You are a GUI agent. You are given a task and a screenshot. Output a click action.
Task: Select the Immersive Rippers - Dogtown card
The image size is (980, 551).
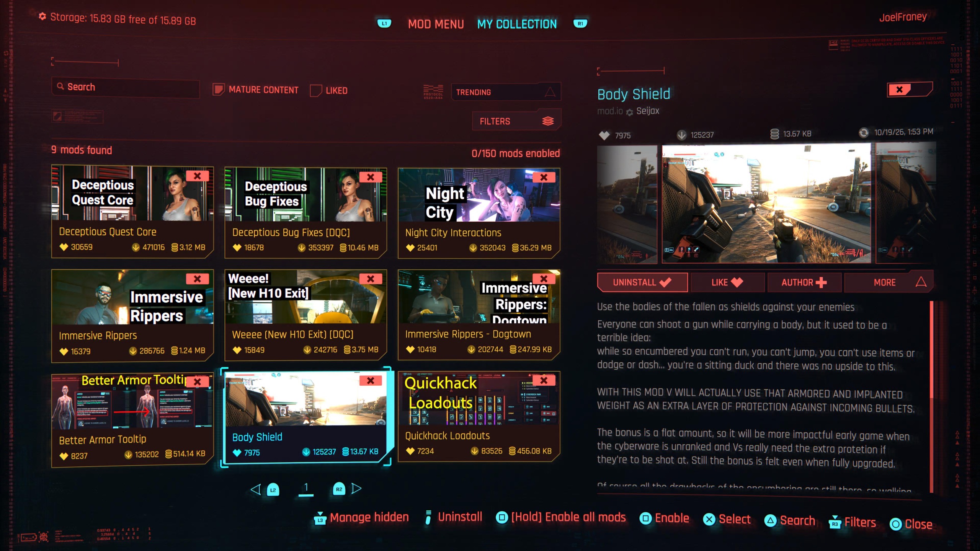pyautogui.click(x=479, y=315)
